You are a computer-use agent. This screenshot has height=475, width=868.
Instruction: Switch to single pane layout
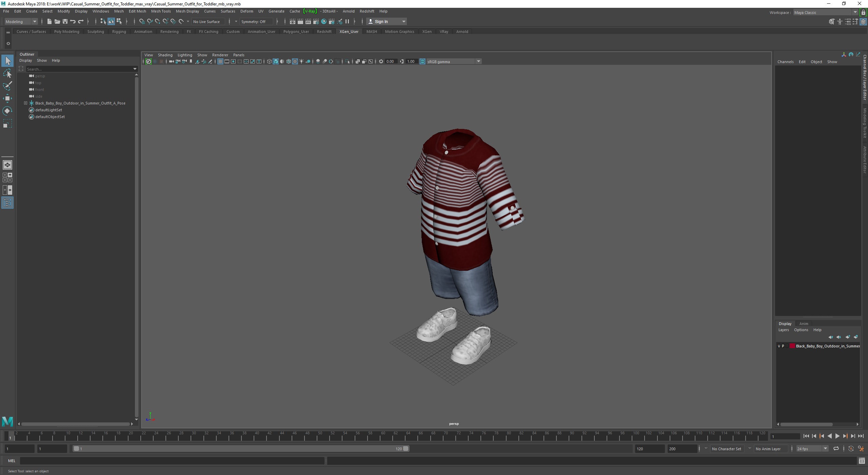(7, 165)
